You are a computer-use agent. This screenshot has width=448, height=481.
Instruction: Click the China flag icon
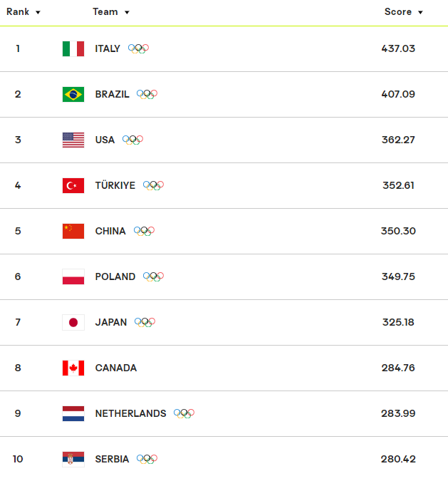(73, 232)
